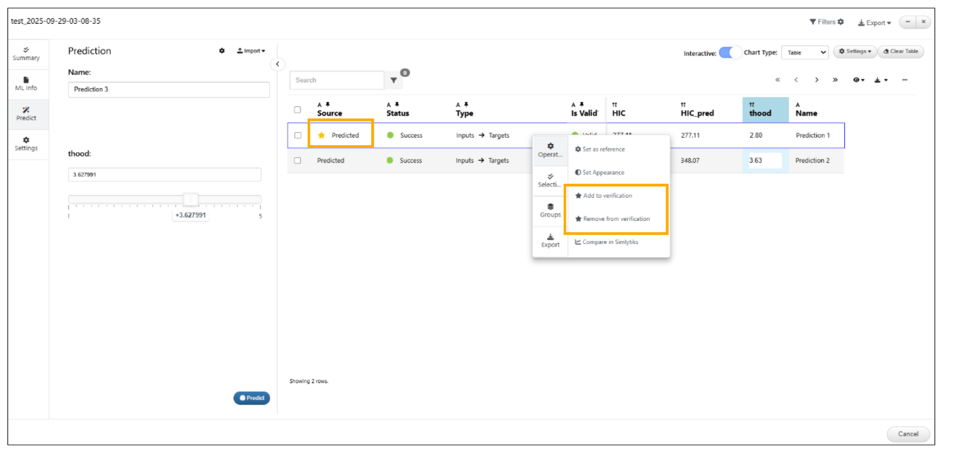The image size is (980, 464).
Task: Click the filter funnel next to Search
Action: 393,80
